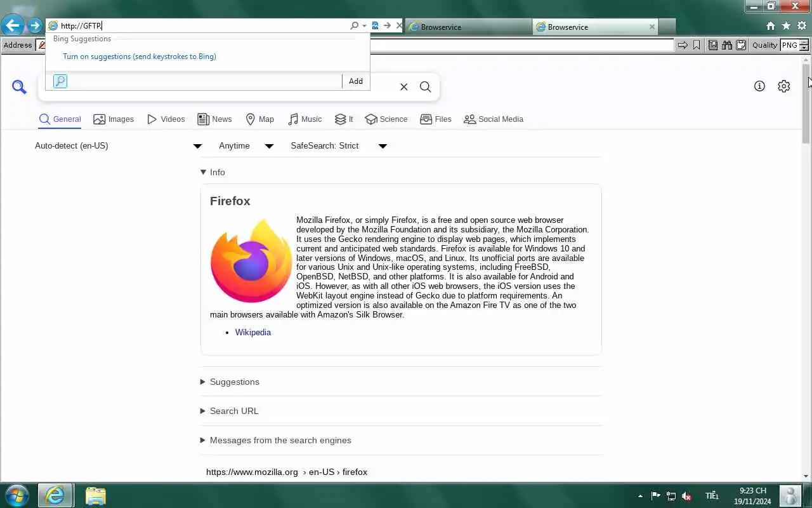Collapse the Info section
812x508 pixels.
pos(213,172)
